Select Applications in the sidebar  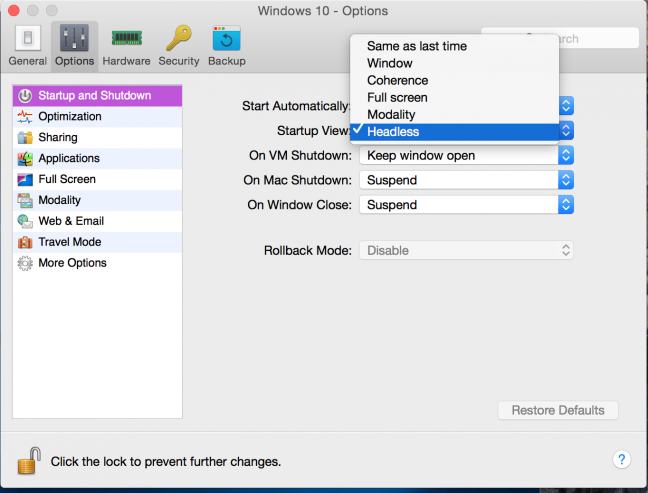pos(98,158)
